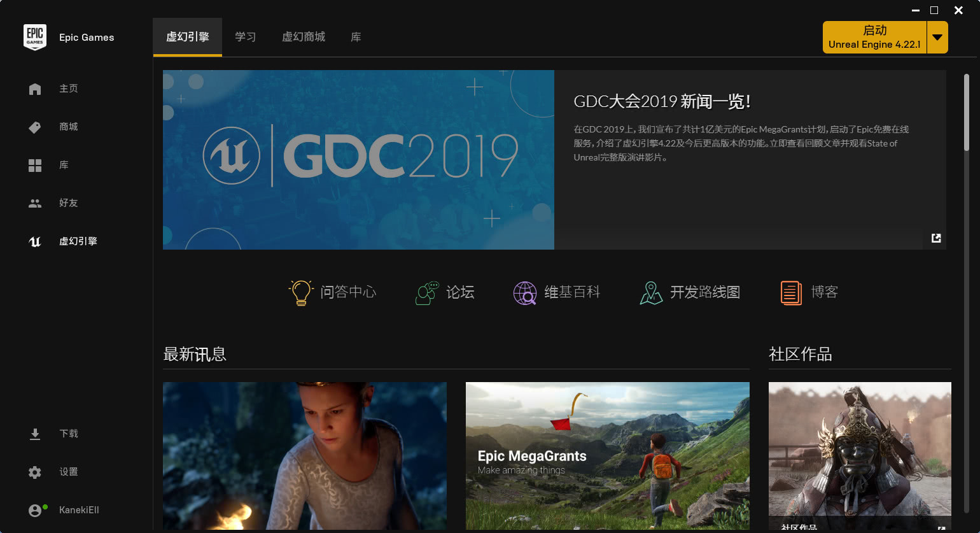
Task: Switch to the 虚幻商城 tab
Action: click(x=304, y=37)
